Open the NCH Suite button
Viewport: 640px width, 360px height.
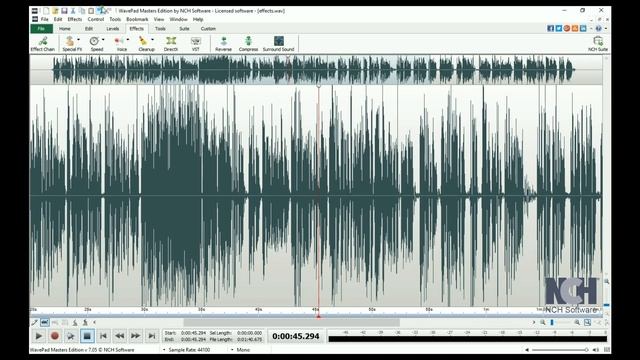coord(598,44)
